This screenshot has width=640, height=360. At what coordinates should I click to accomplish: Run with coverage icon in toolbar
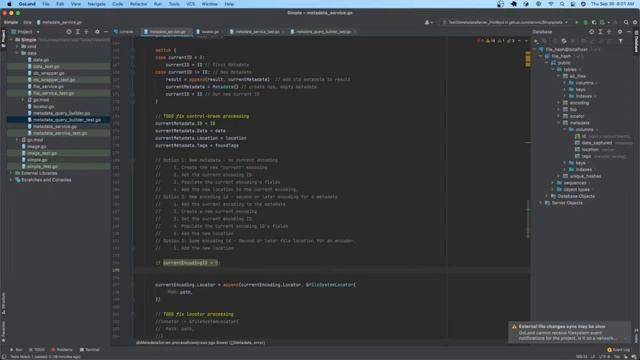[x=594, y=22]
